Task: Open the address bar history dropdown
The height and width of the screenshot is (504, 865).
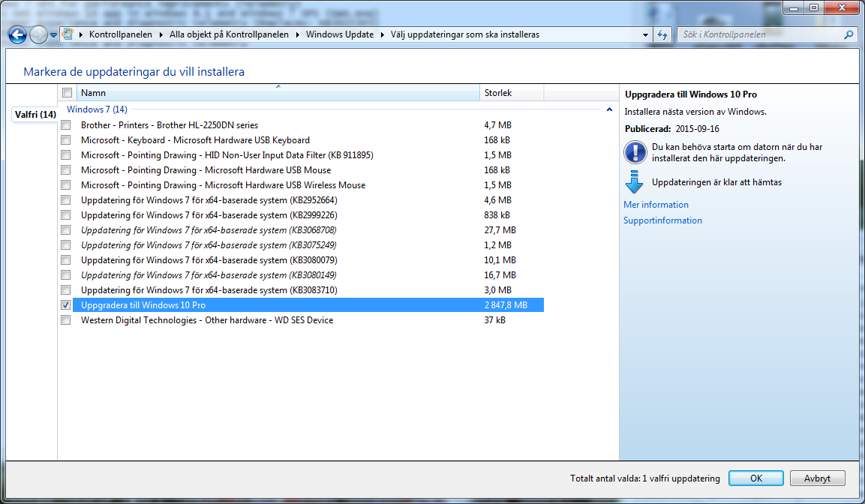Action: click(x=645, y=34)
